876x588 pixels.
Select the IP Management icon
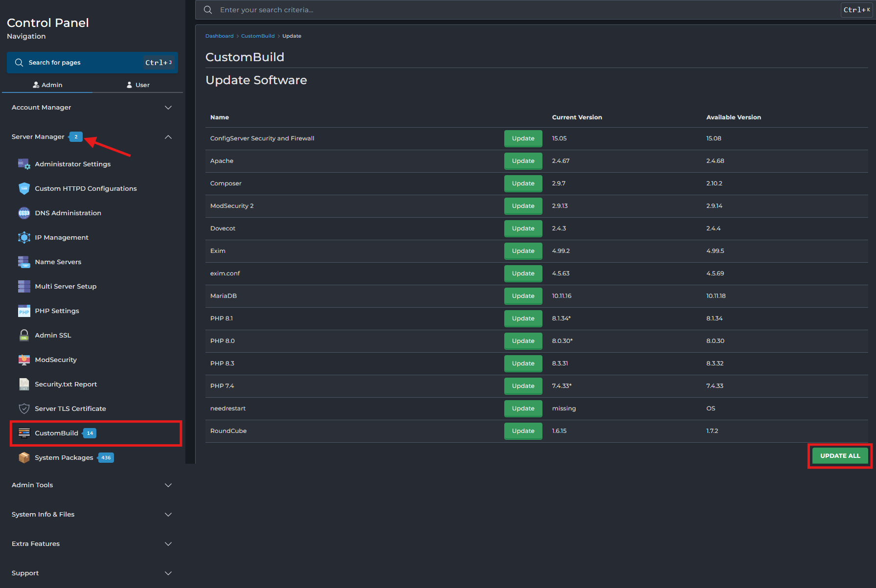(24, 237)
